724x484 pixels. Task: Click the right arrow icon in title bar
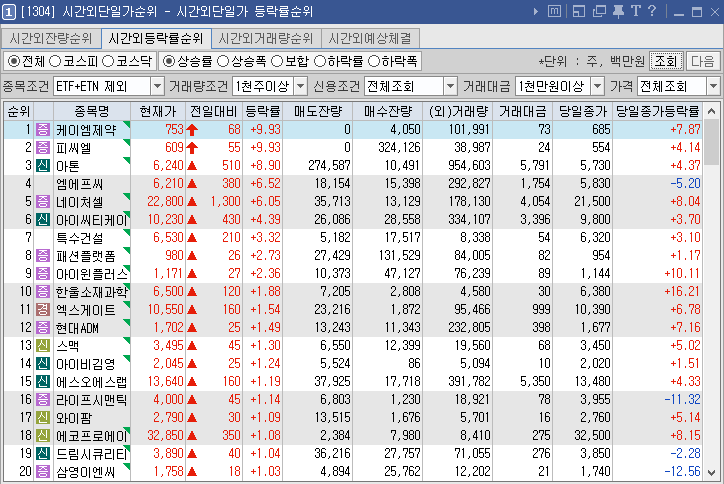[x=536, y=12]
